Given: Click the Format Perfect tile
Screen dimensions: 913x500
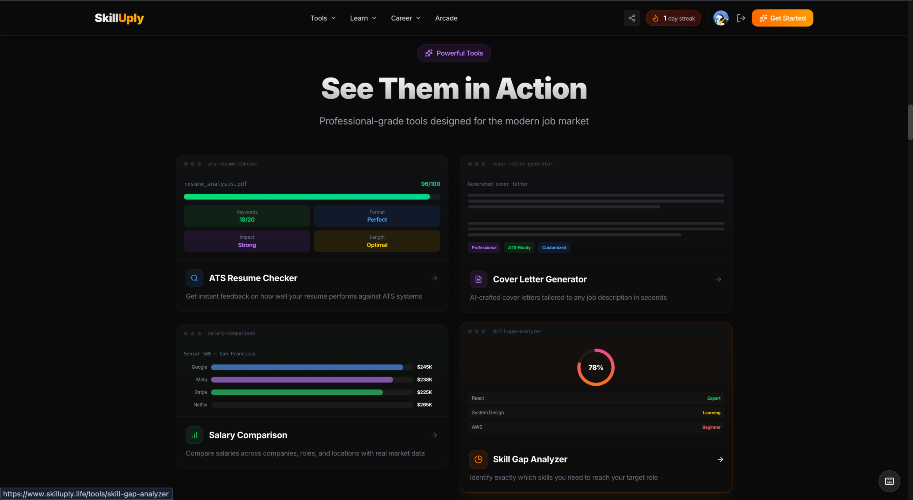Looking at the screenshot, I should (377, 216).
